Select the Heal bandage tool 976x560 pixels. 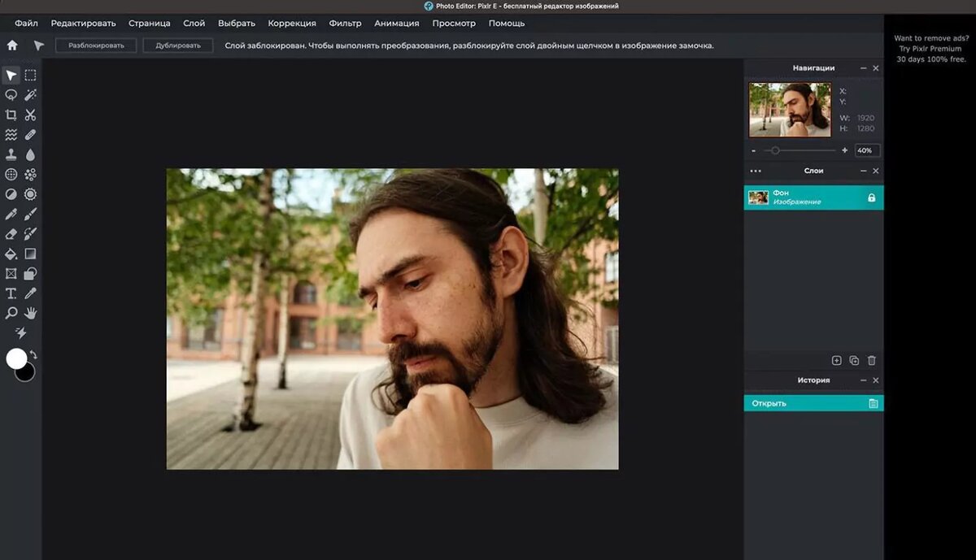pyautogui.click(x=30, y=135)
